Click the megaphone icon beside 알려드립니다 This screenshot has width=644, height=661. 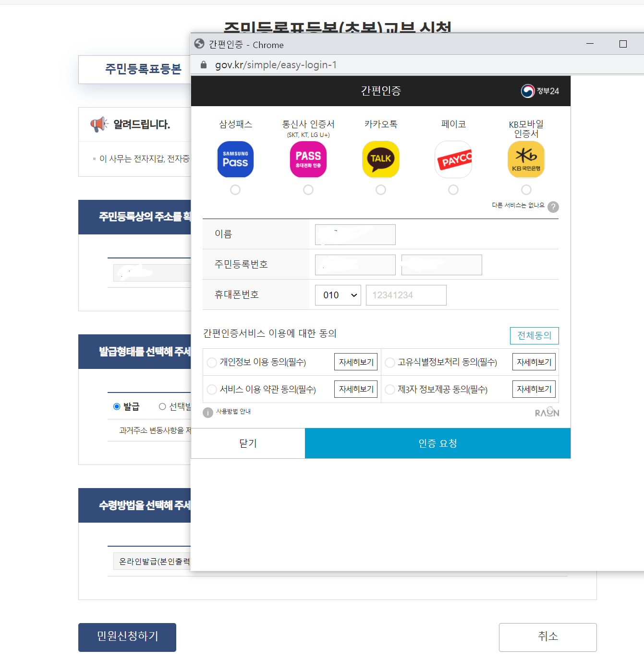coord(99,124)
